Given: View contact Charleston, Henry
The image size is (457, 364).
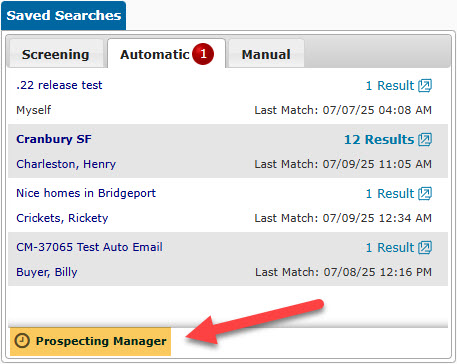Looking at the screenshot, I should tap(66, 164).
